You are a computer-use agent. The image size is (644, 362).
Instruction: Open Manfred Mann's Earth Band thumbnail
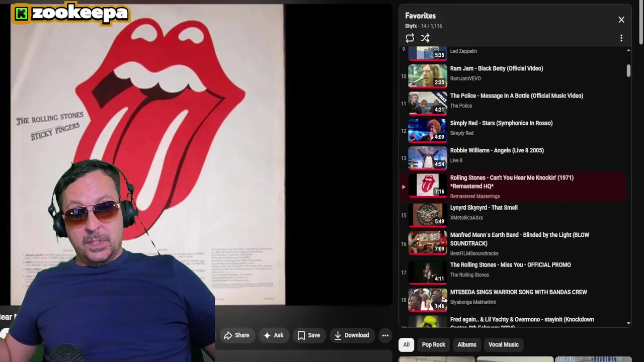pyautogui.click(x=428, y=242)
